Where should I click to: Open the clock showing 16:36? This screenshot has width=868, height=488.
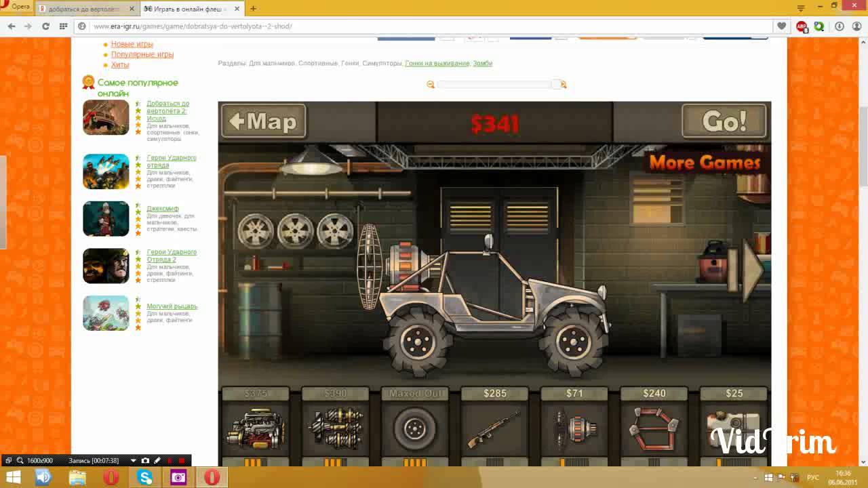tap(843, 477)
